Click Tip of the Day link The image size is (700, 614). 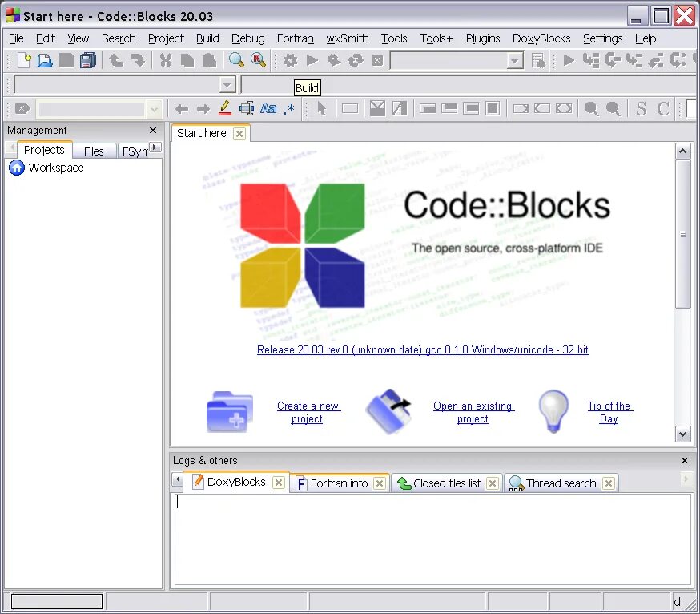[609, 412]
